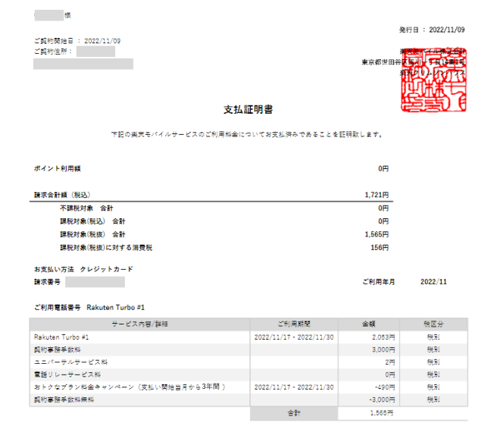The image size is (497, 448).
Task: Click お支払い方法 クレジットカード payment method text
Action: click(x=83, y=269)
